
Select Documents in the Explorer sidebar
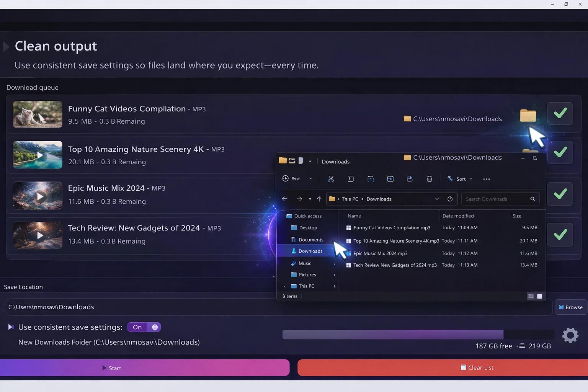(x=310, y=240)
